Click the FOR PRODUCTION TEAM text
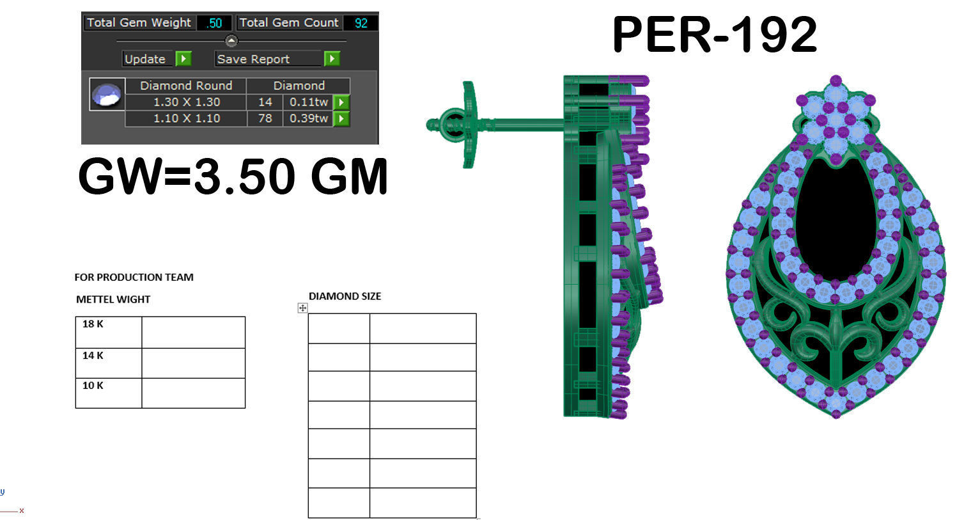Screen dimensions: 980x520 coord(134,277)
